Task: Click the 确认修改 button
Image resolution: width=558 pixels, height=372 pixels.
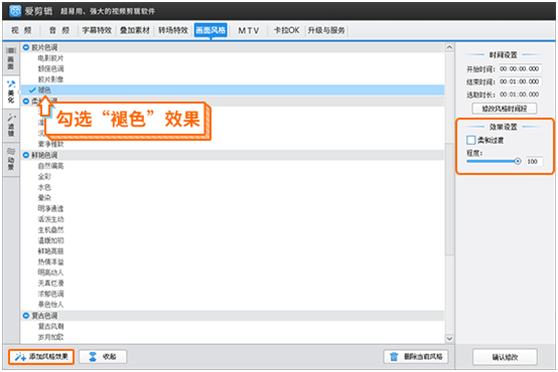Action: click(x=505, y=357)
